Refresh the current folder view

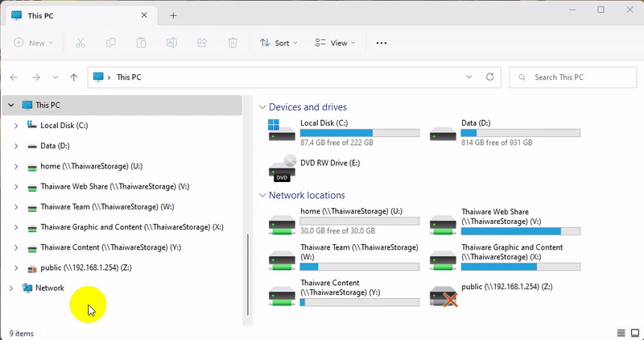pyautogui.click(x=489, y=77)
